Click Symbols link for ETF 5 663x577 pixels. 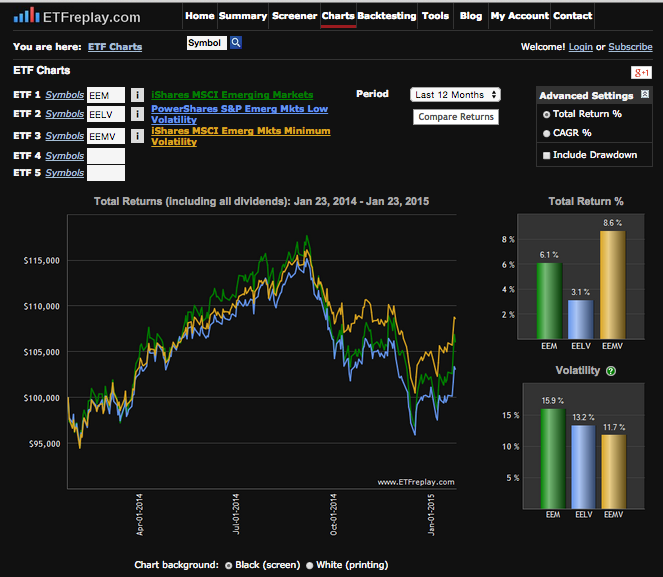(x=65, y=172)
